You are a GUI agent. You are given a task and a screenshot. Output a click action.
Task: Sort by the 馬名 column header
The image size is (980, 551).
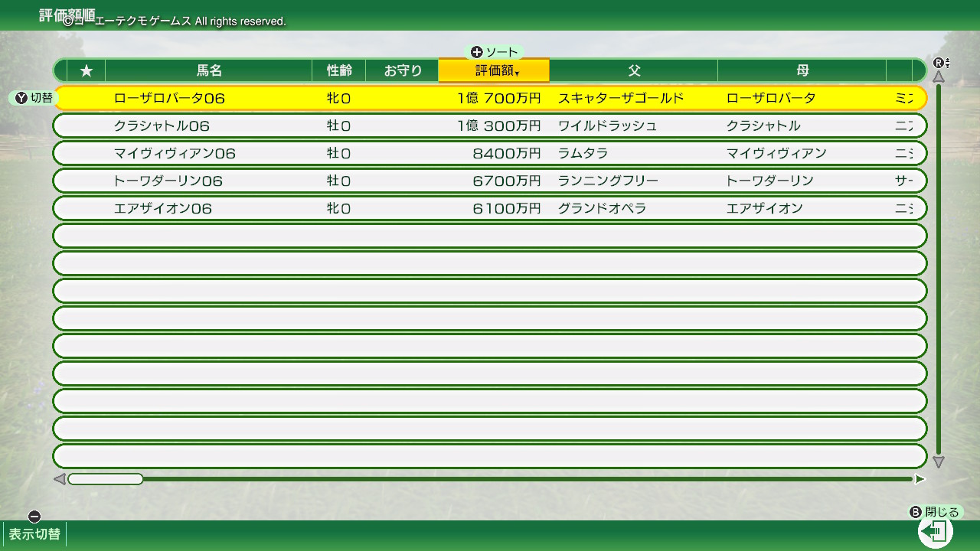pos(209,70)
